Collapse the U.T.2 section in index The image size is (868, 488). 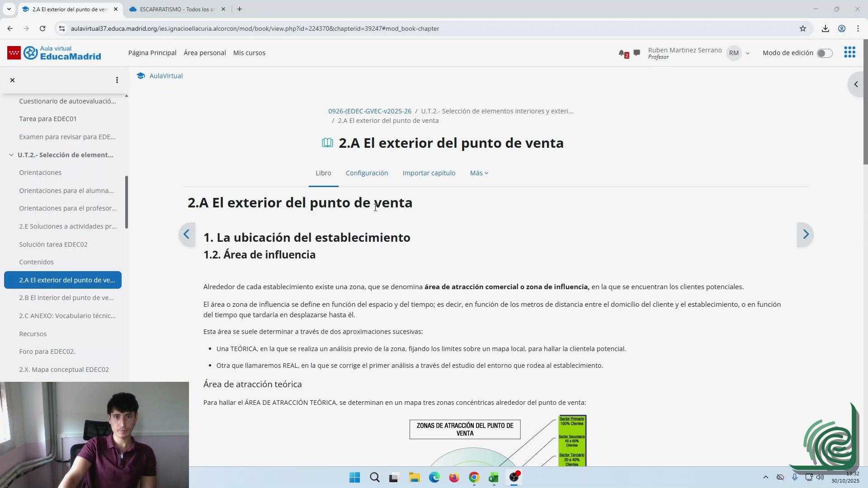pos(11,155)
